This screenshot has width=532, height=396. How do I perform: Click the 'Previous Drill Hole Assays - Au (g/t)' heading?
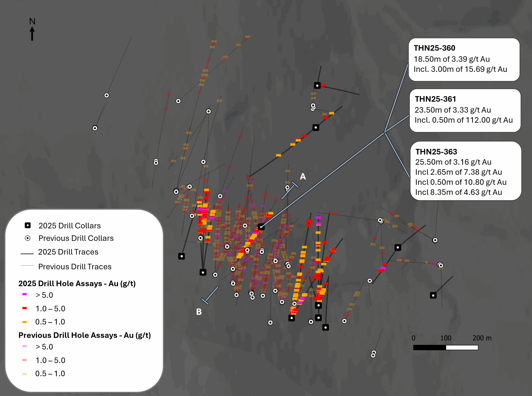[x=84, y=335]
